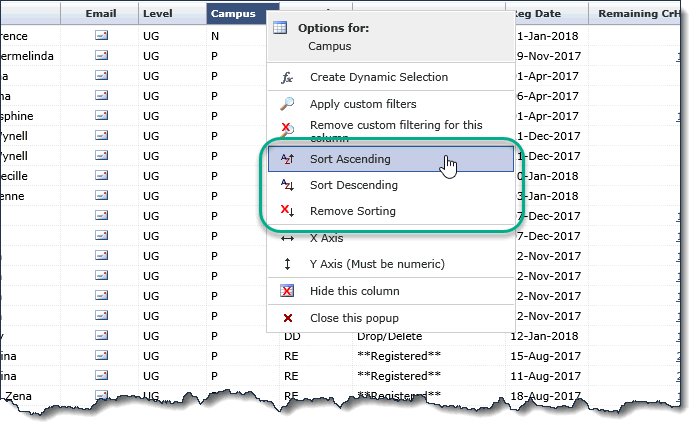
Task: Click the Remaining column header
Action: tap(639, 13)
